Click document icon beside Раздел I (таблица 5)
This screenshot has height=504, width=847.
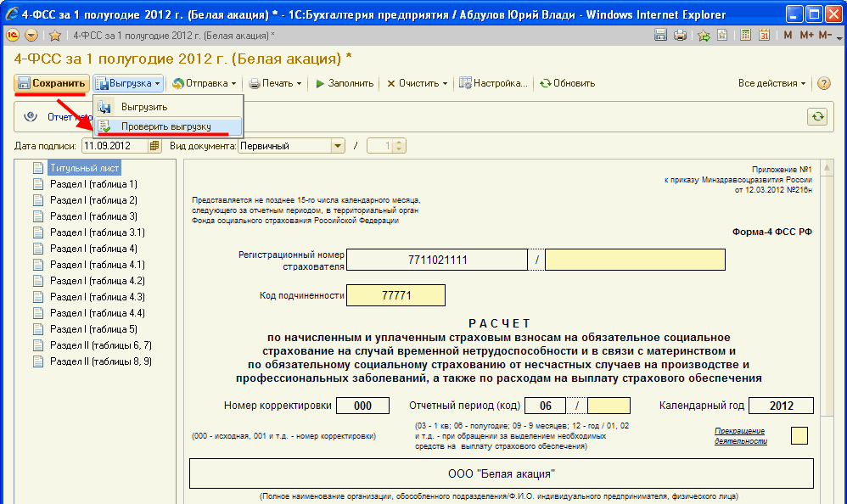[x=38, y=329]
